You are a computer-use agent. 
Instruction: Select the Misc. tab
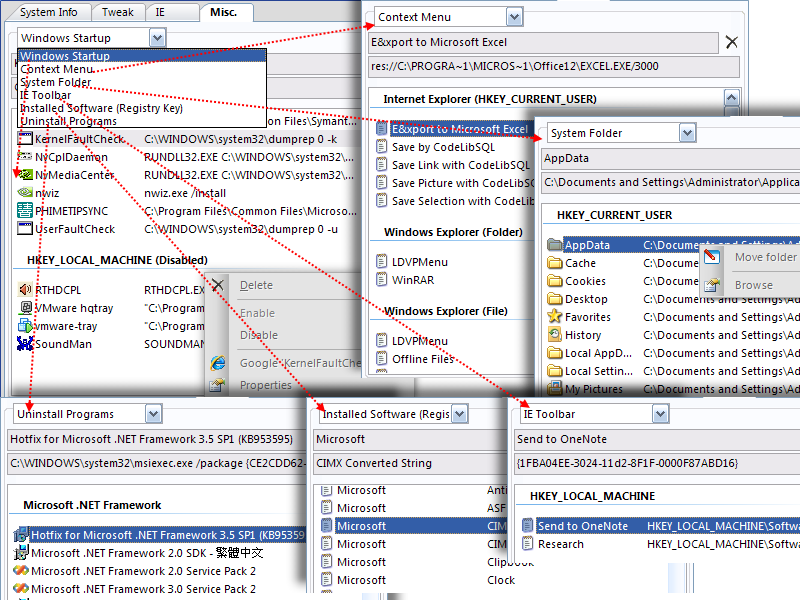[x=224, y=12]
